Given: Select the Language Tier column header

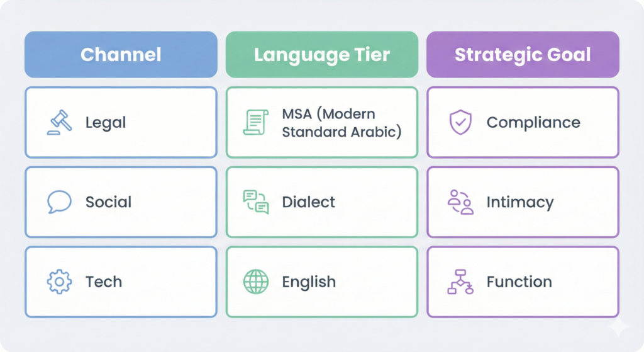Looking at the screenshot, I should pyautogui.click(x=321, y=54).
